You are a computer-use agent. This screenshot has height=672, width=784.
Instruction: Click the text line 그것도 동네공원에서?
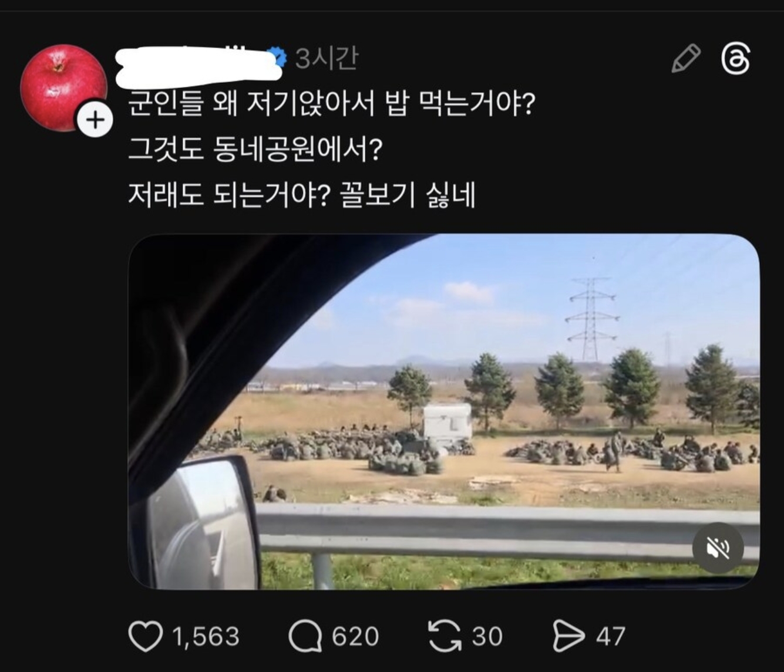tap(255, 151)
